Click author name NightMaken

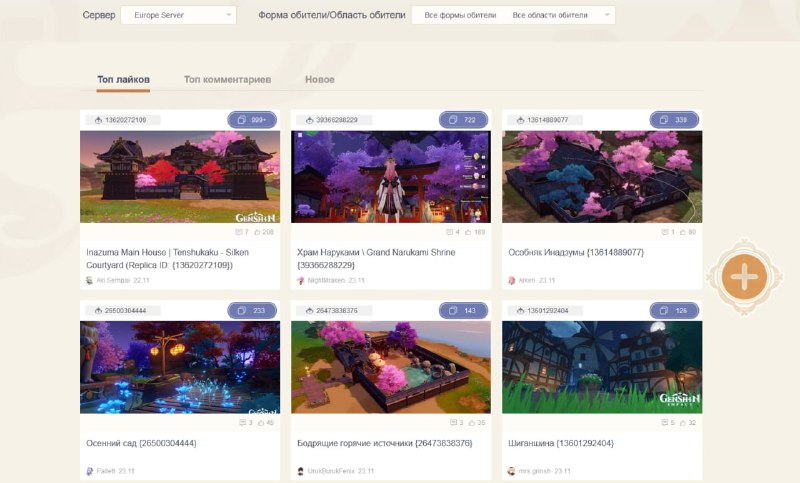coord(326,281)
